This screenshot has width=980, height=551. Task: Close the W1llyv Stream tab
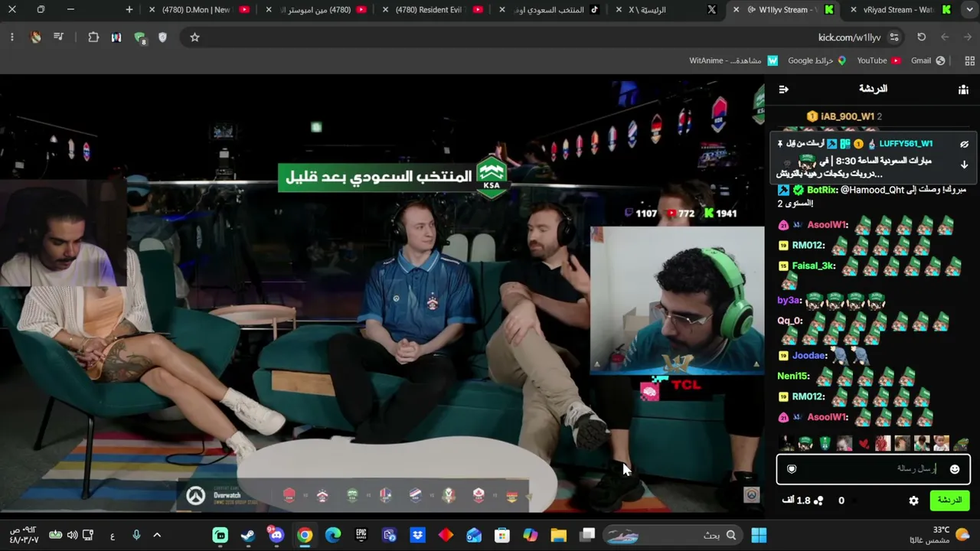[736, 10]
